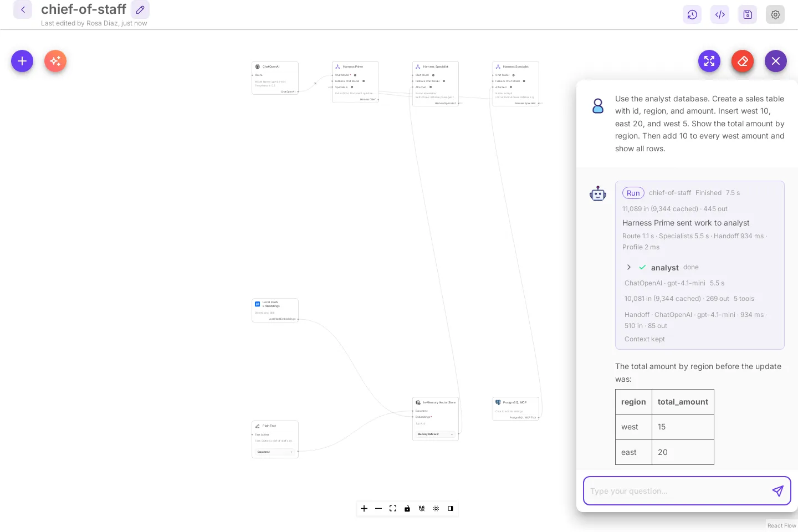Select the PostgreSQL MCP node
This screenshot has width=798, height=532.
point(516,408)
